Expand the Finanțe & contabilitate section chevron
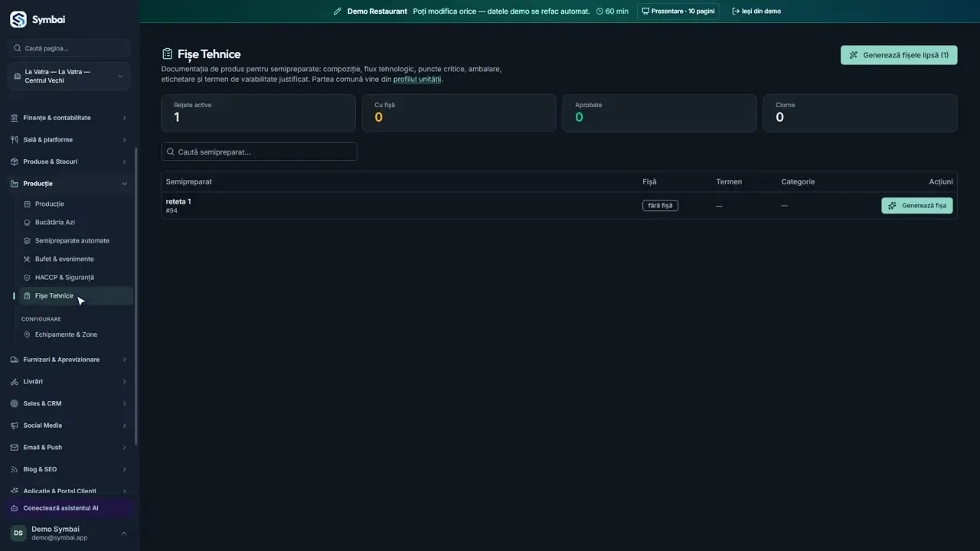This screenshot has height=551, width=980. point(124,118)
